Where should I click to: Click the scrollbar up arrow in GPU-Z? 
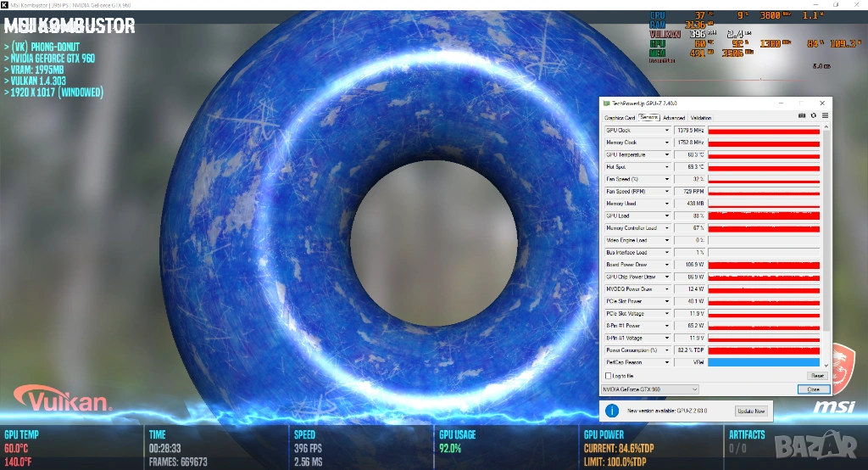(826, 127)
